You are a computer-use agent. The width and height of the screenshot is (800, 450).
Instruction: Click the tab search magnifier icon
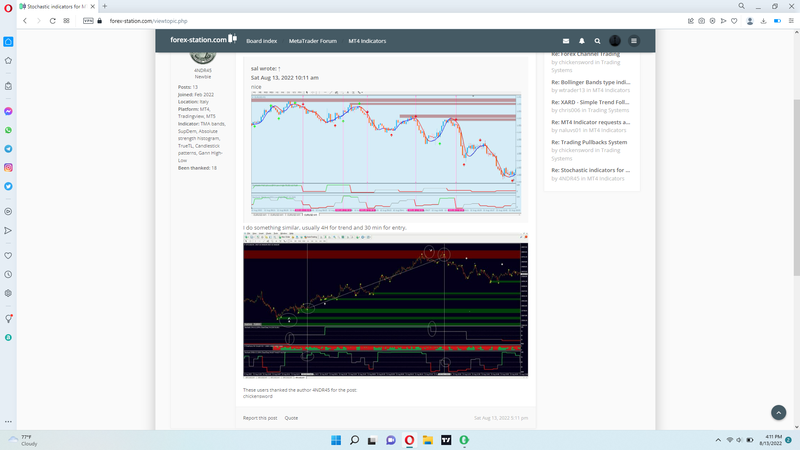click(x=741, y=6)
